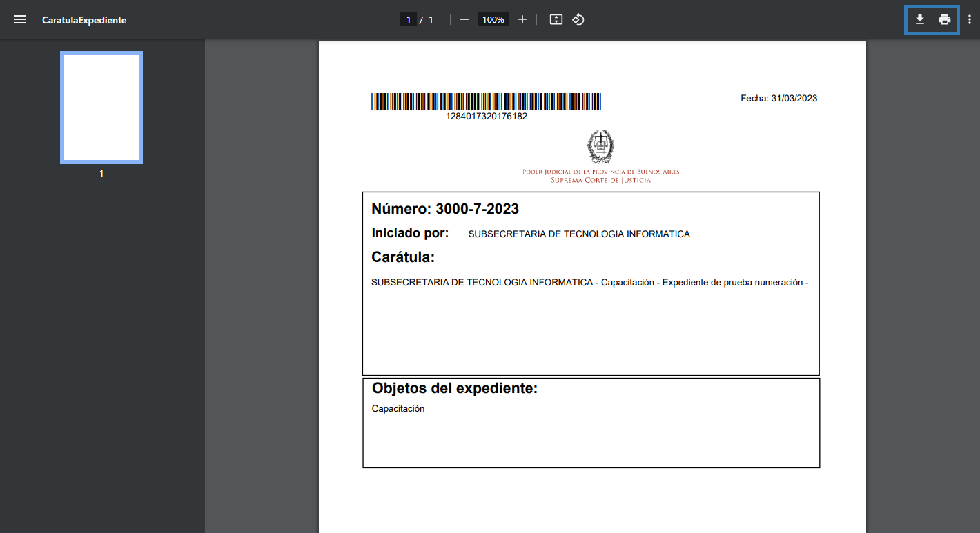
Task: Click the Fecha 31/03/2023 date text
Action: [778, 99]
